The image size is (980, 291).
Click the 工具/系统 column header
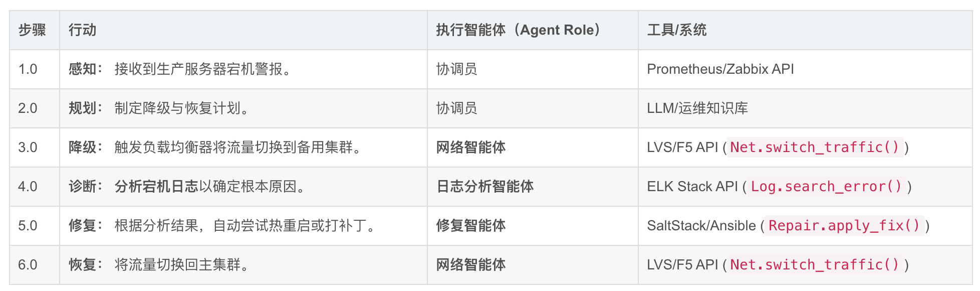(x=676, y=30)
